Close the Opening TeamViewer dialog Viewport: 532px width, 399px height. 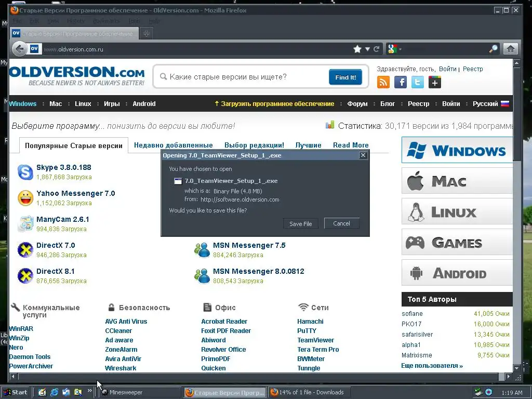363,155
